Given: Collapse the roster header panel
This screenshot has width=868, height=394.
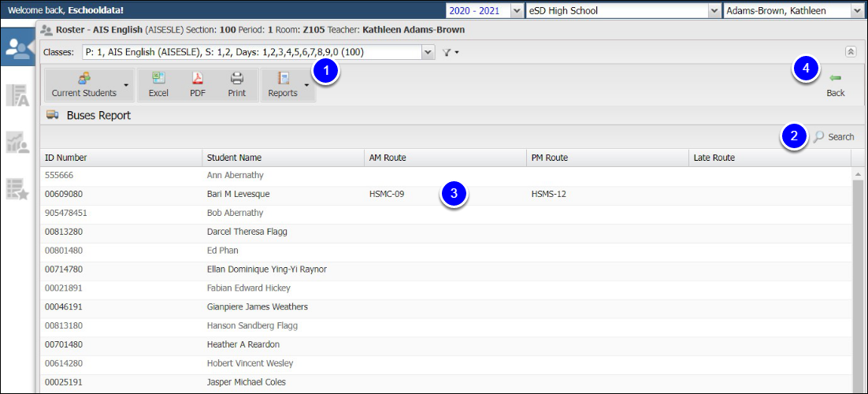Looking at the screenshot, I should click(851, 51).
